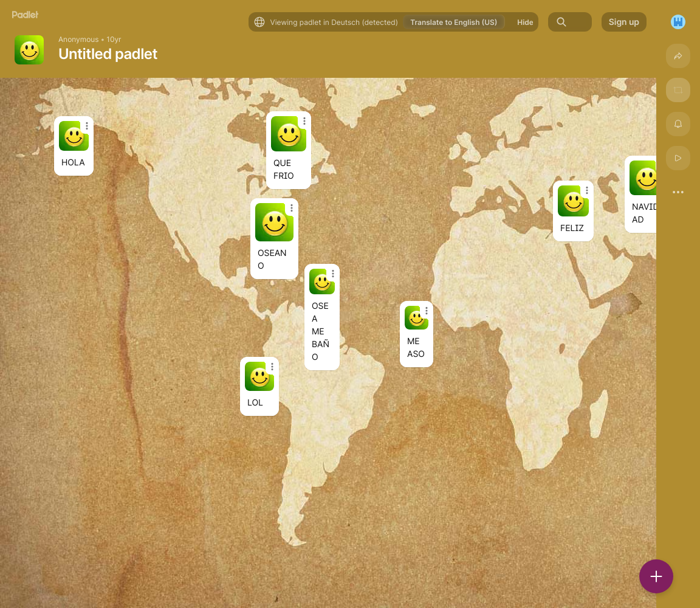Click the notifications bell icon
This screenshot has width=700, height=608.
pos(678,124)
